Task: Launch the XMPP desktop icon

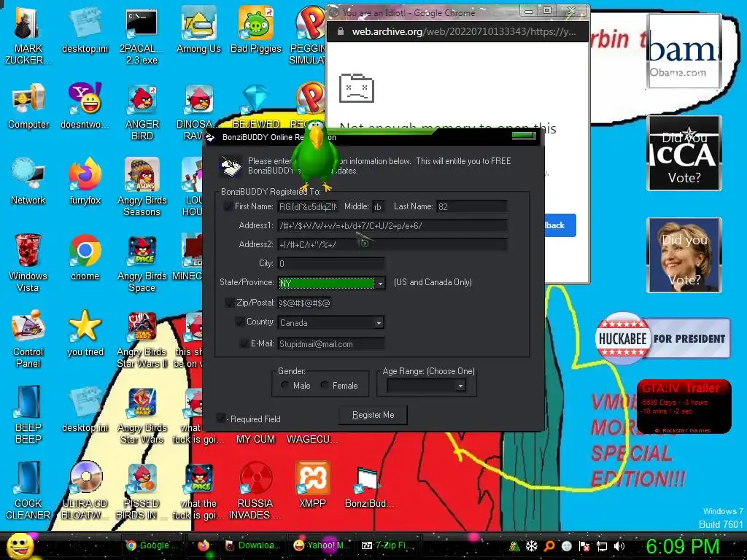Action: 312,484
